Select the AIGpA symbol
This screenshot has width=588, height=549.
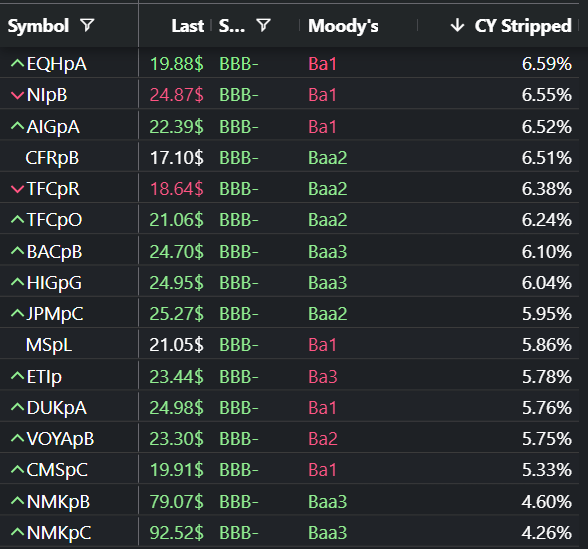click(x=53, y=127)
